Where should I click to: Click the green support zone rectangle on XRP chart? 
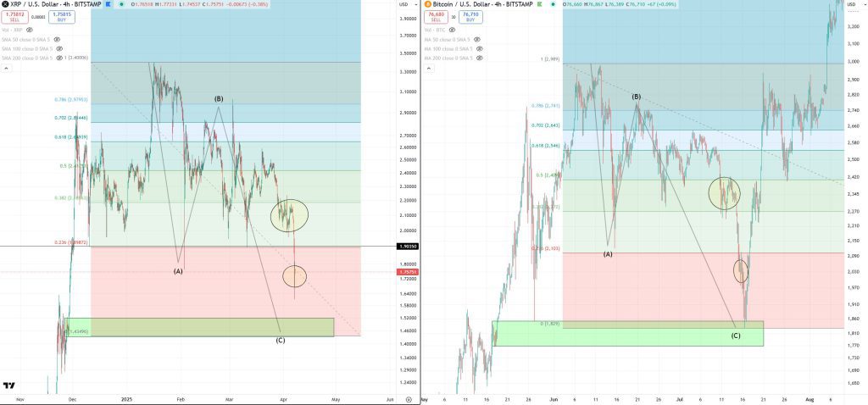coord(199,327)
